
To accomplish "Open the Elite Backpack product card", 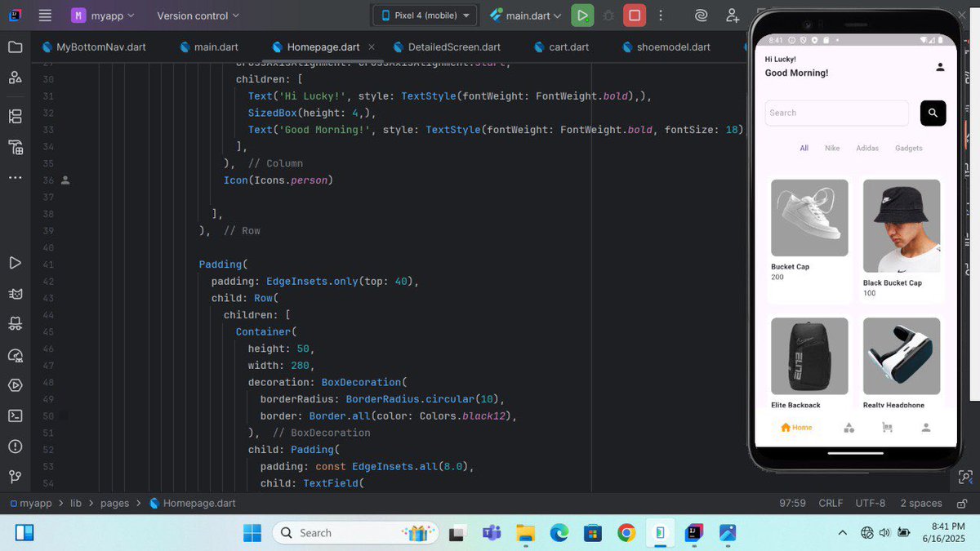I will pyautogui.click(x=809, y=362).
